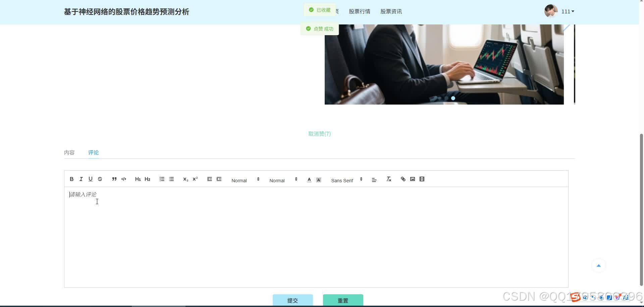Create an ordered numbered list
This screenshot has height=307, width=644.
point(162,179)
